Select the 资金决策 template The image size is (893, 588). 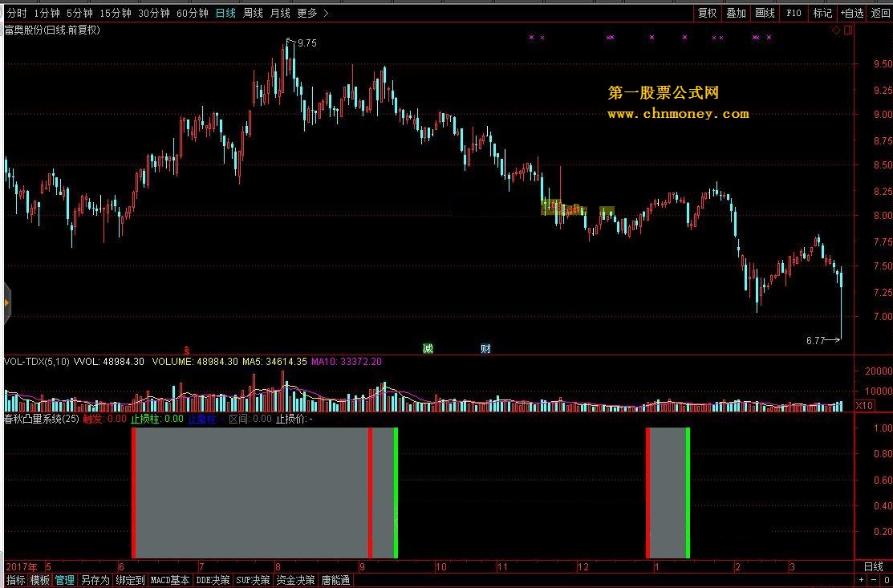pyautogui.click(x=295, y=580)
